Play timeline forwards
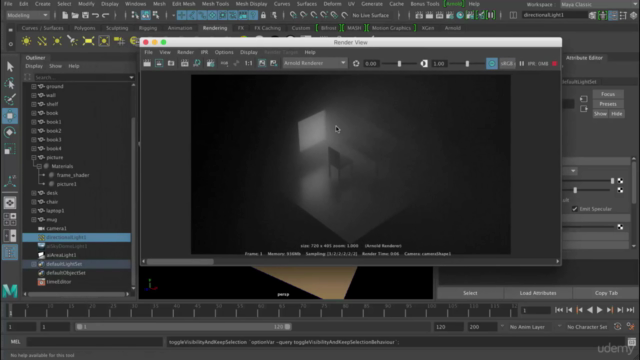This screenshot has height=360, width=640. click(x=600, y=310)
